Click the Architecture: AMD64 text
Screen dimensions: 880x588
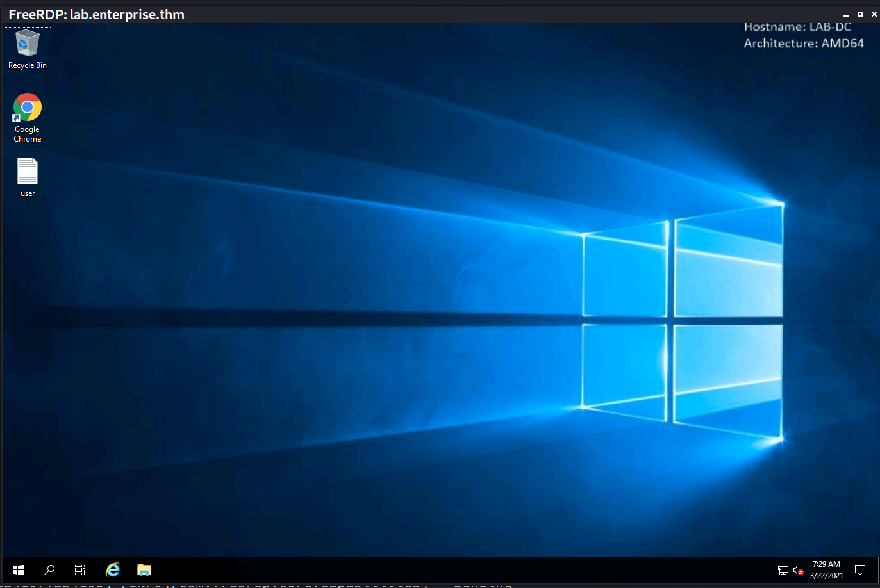pos(804,44)
